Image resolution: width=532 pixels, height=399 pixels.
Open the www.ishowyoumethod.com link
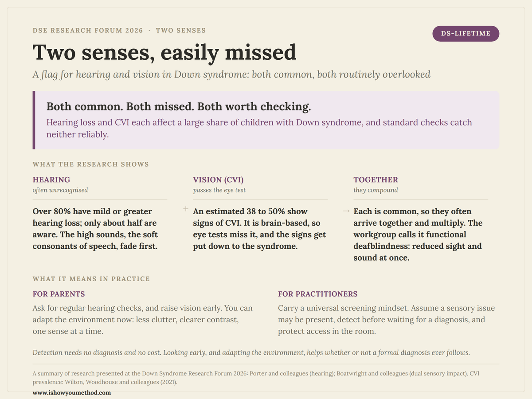[x=71, y=392]
